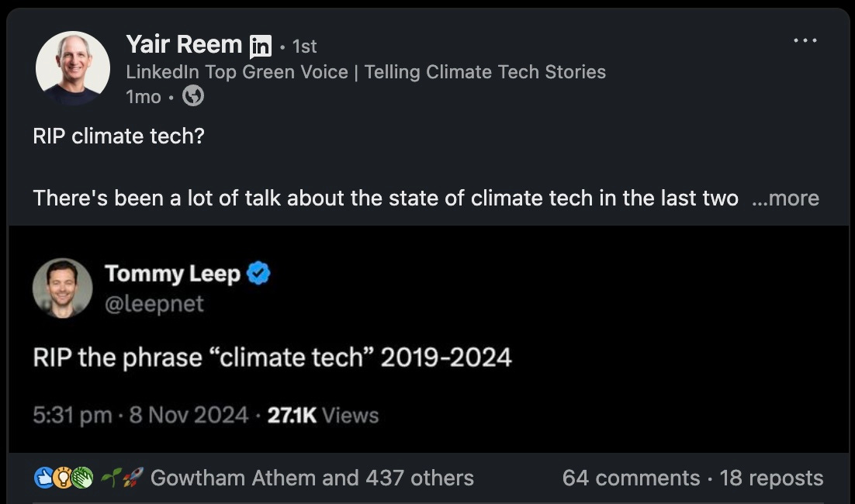View the 18 reposts
The image size is (855, 504).
coord(771,478)
